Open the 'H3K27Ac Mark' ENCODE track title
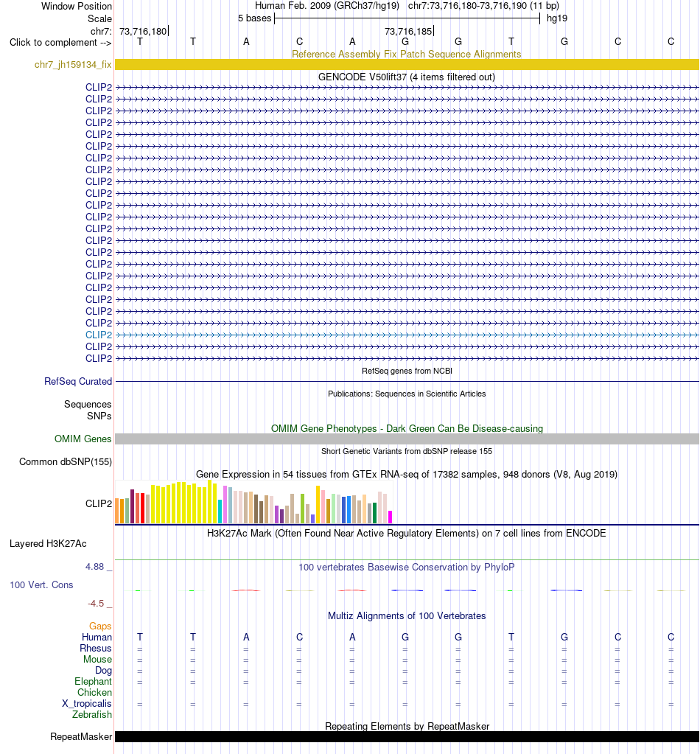 407,534
